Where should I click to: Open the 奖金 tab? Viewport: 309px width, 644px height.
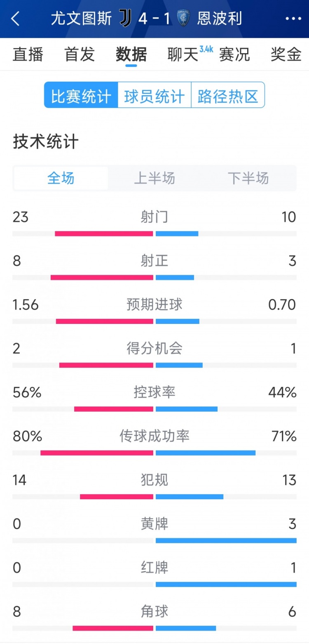point(286,54)
